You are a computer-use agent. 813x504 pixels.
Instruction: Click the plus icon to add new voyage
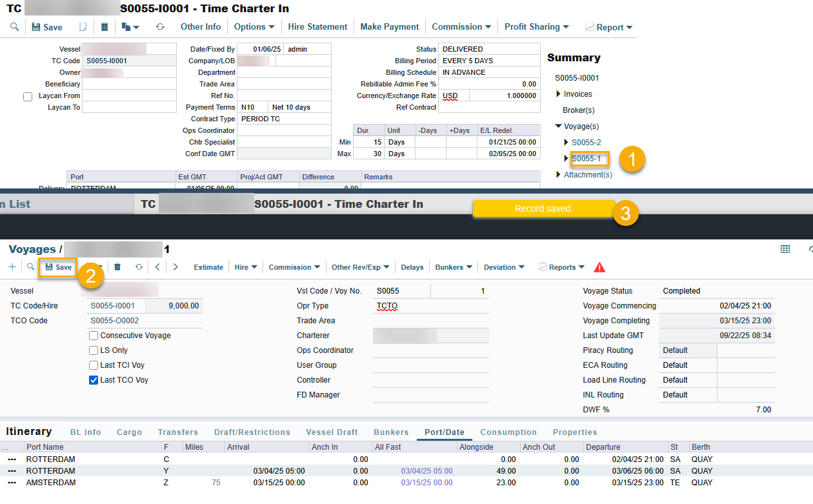[12, 267]
